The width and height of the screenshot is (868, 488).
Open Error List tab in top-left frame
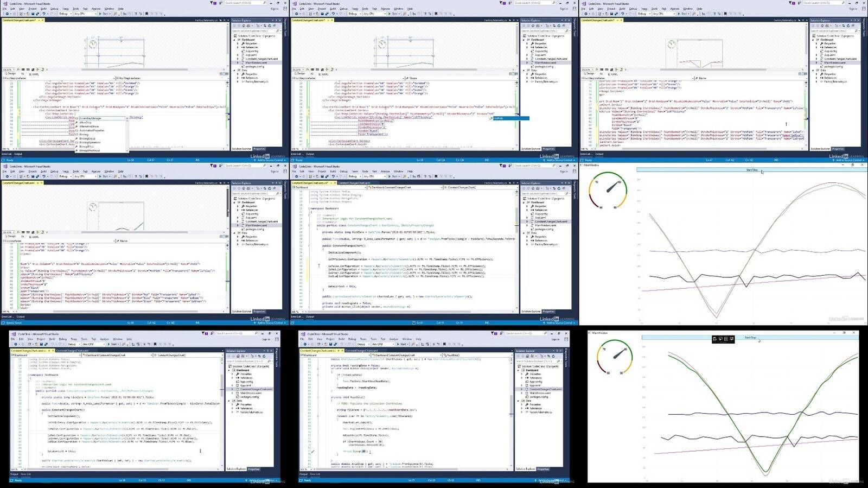7,154
